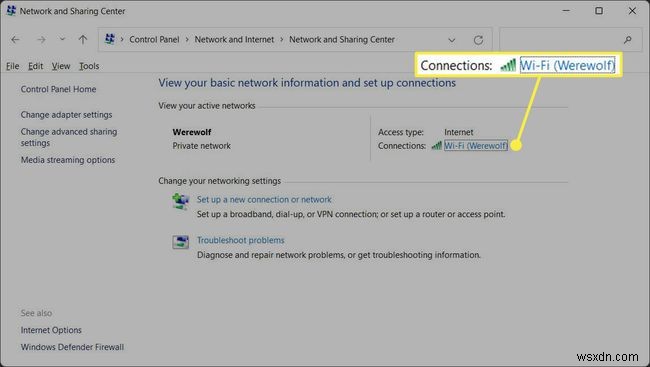The width and height of the screenshot is (650, 367).
Task: Close the Network and Sharing Center window
Action: pos(632,11)
